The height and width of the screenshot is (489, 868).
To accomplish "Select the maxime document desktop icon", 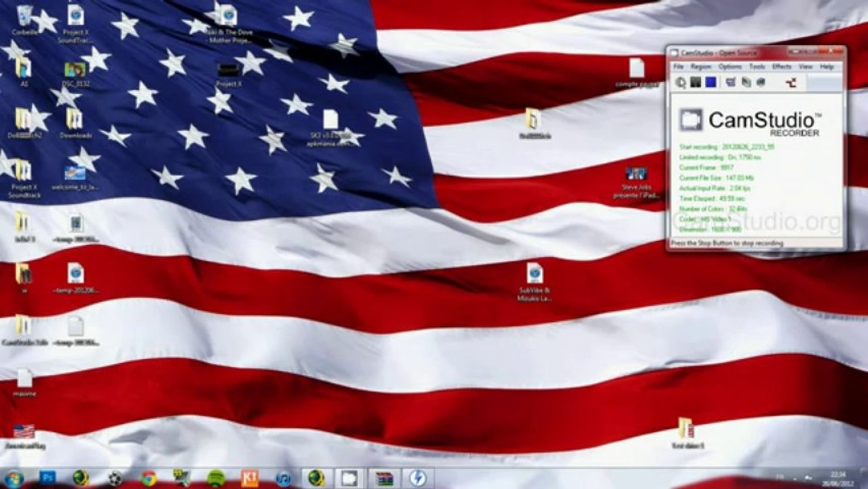I will pyautogui.click(x=24, y=382).
